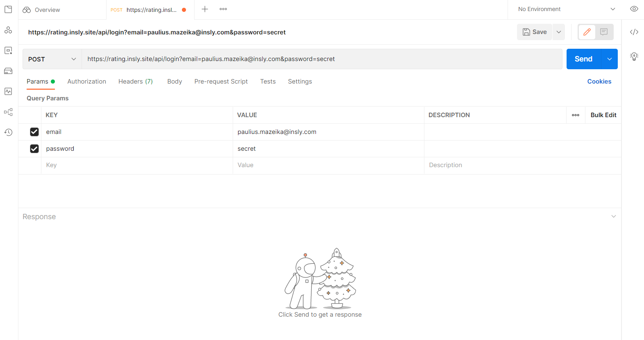Screen dimensions: 644x340
Task: Open the Environments sidebar icon
Action: coord(8,50)
